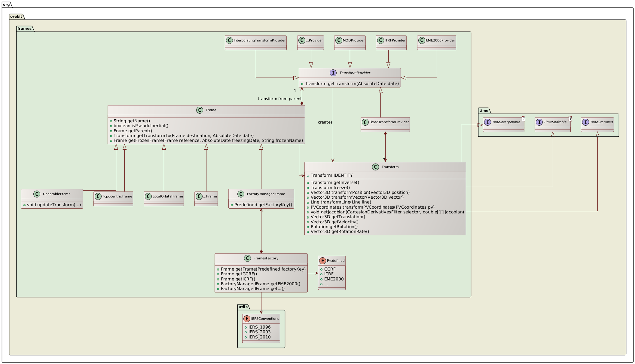
Task: Click the Frame class icon
Action: [x=200, y=110]
